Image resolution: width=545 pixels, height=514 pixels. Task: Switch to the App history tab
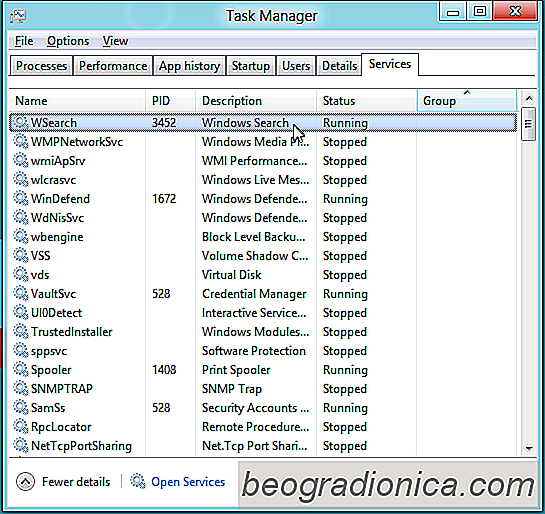[189, 66]
